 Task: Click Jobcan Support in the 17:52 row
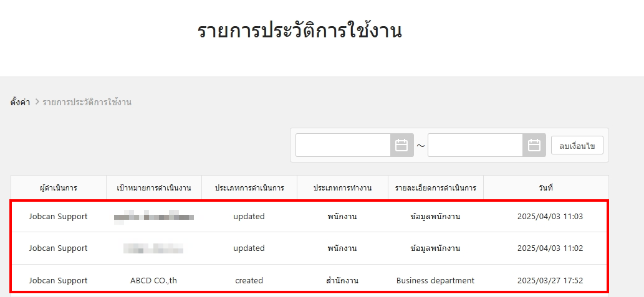coord(59,281)
